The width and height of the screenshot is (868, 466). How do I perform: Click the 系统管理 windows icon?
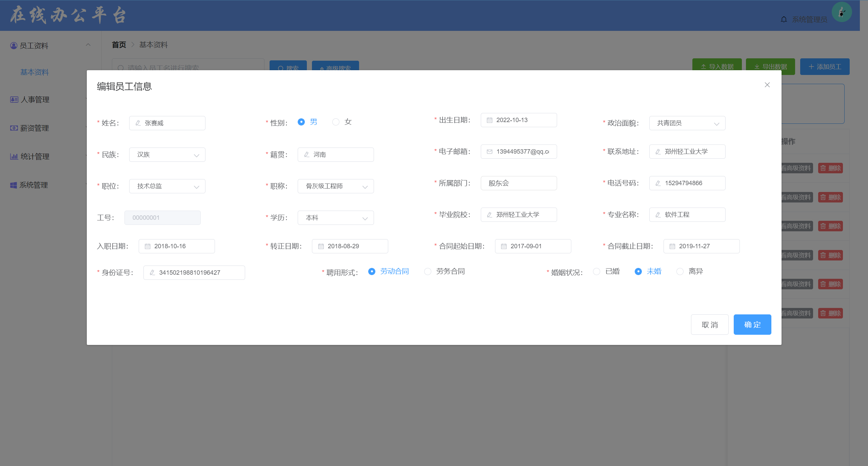(x=14, y=185)
